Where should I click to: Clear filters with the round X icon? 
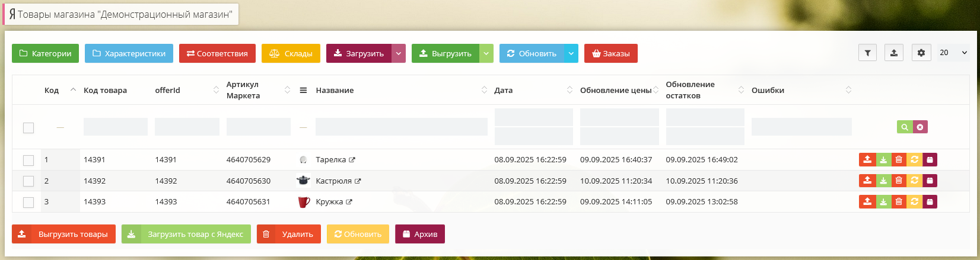click(x=919, y=127)
